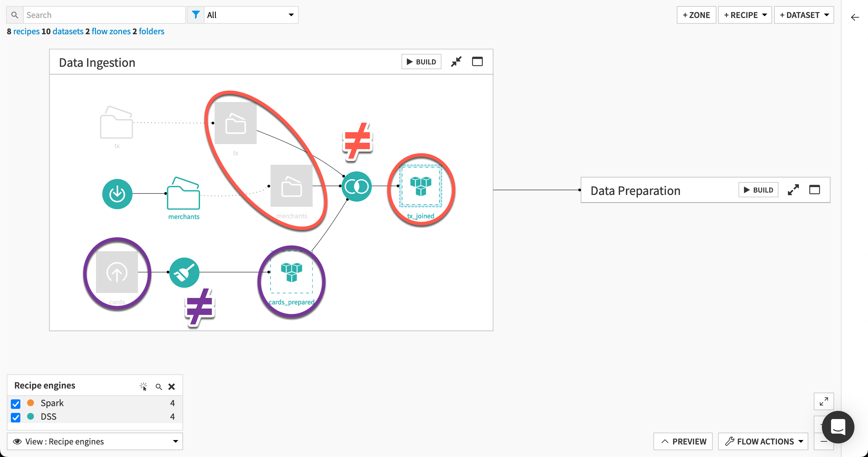868x457 pixels.
Task: Zoom to fit from the Recipe engines panel
Action: pos(143,386)
